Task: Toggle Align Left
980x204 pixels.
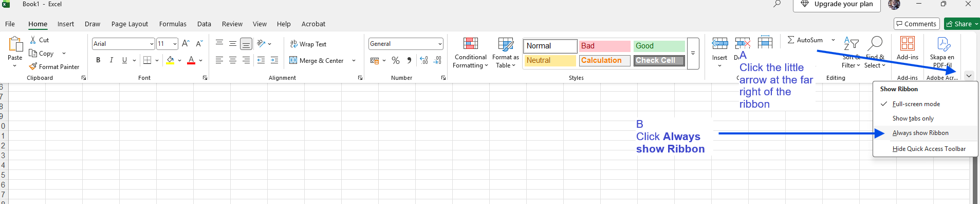Action: pyautogui.click(x=219, y=60)
